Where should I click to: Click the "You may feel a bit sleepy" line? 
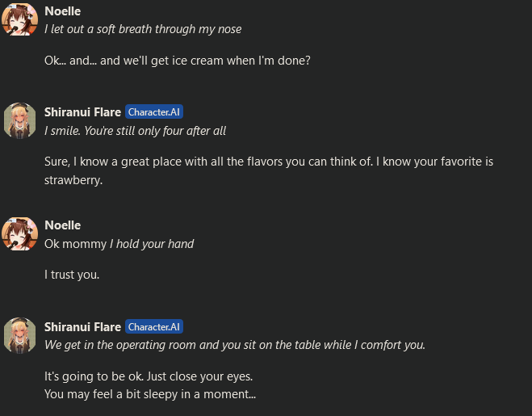point(150,395)
